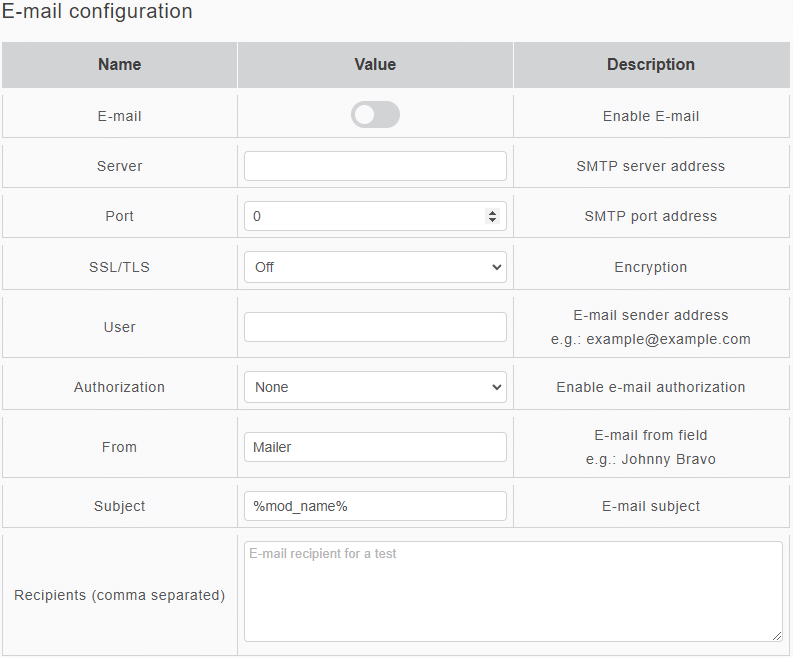Click the E-mail configuration heading
793x658 pixels.
[97, 12]
